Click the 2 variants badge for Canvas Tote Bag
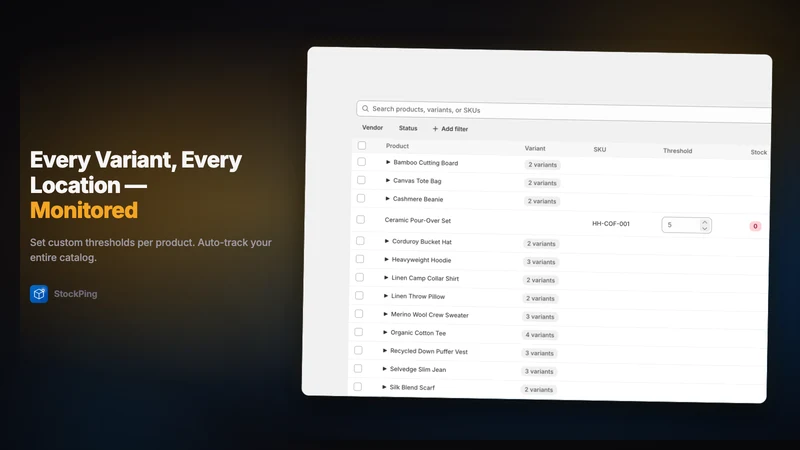 (542, 183)
